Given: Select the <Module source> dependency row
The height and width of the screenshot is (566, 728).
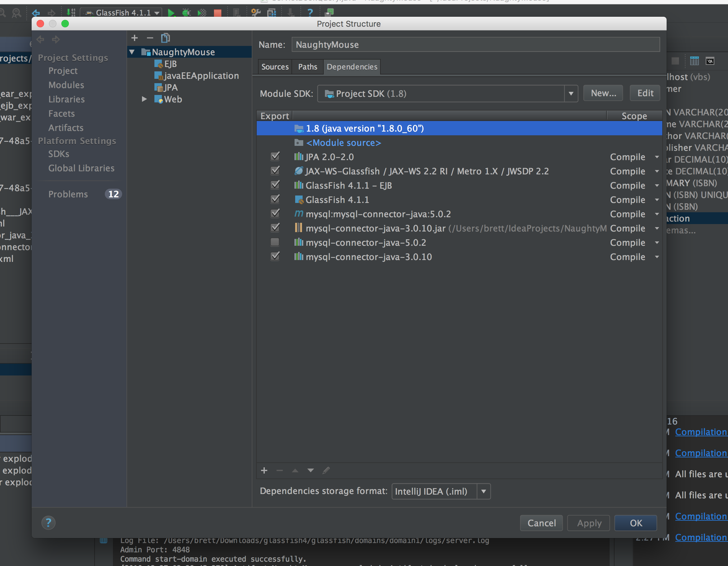Looking at the screenshot, I should 459,143.
